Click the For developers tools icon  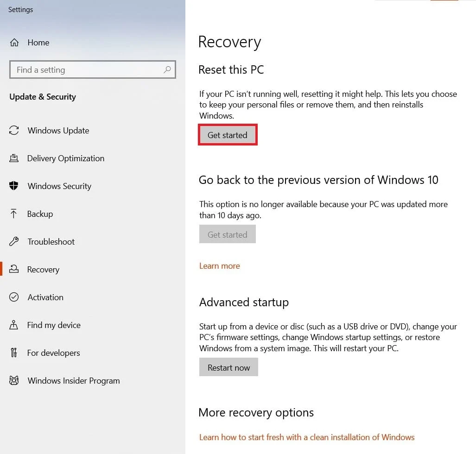click(14, 353)
